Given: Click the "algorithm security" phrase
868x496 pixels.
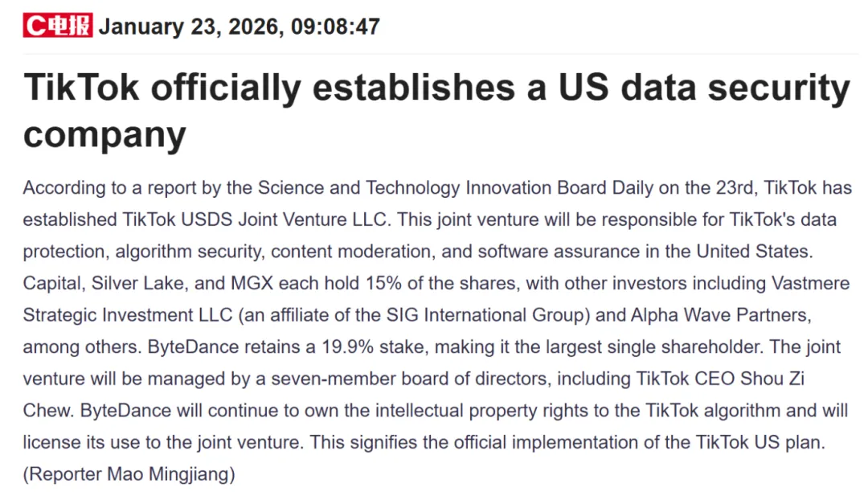Looking at the screenshot, I should (x=188, y=251).
